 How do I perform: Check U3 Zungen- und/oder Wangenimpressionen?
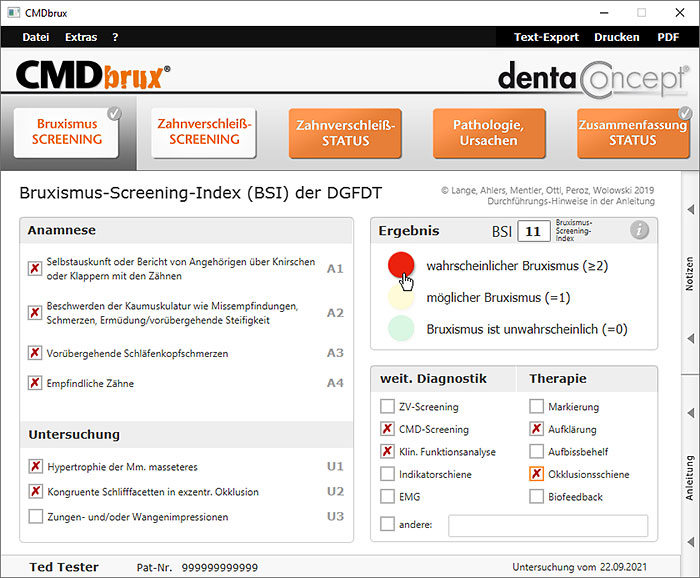[35, 516]
